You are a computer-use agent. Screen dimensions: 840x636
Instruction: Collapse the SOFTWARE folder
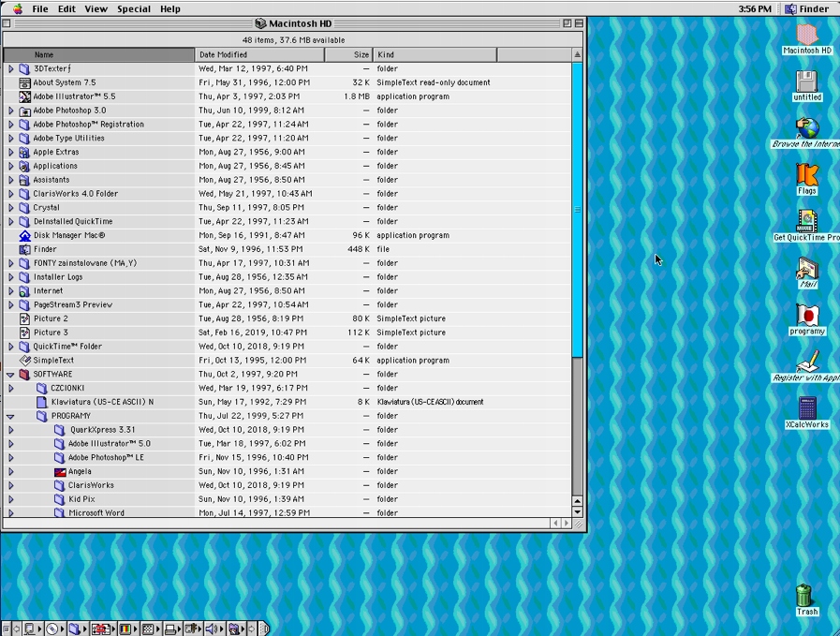(x=10, y=375)
